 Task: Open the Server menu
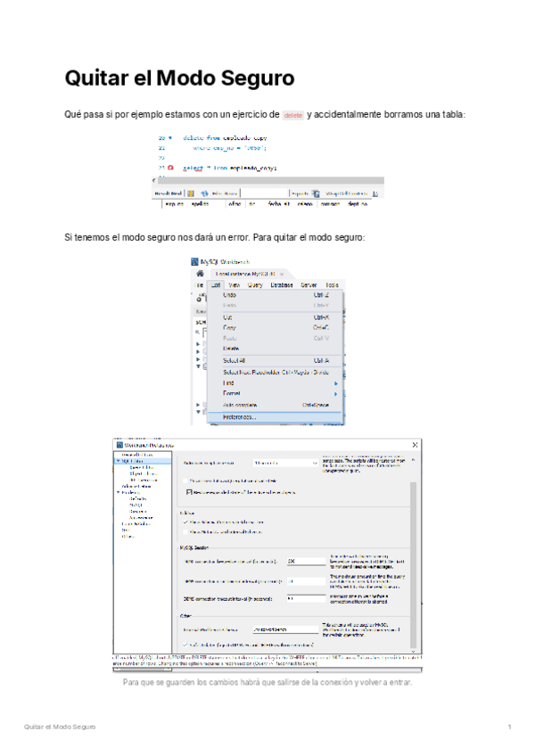309,285
